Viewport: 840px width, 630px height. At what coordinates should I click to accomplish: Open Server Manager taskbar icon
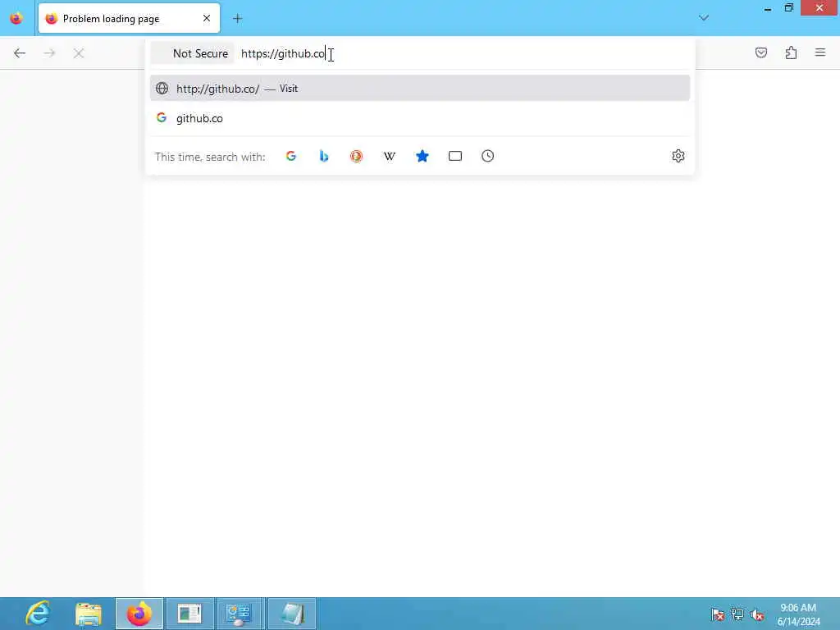tap(189, 614)
